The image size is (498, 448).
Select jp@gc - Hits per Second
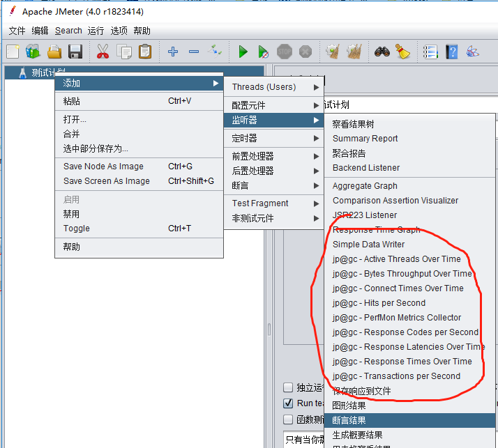[409, 303]
